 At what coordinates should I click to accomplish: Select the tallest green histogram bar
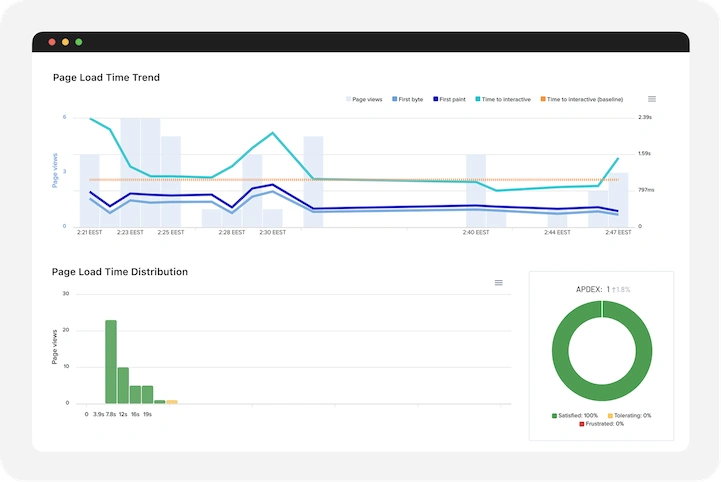(111, 361)
